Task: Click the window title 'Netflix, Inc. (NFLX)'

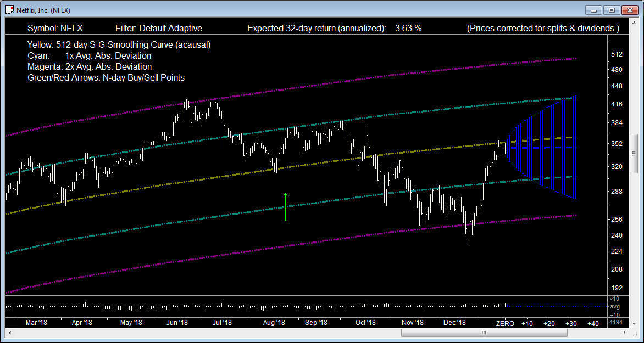Action: [43, 10]
